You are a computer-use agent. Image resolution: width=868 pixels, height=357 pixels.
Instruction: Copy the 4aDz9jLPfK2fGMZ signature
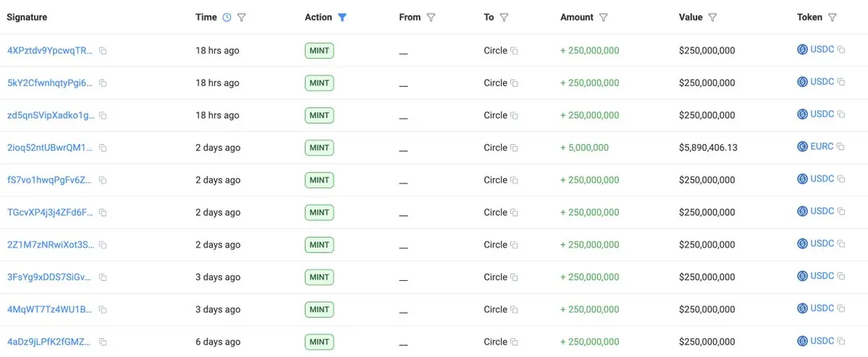coord(103,342)
